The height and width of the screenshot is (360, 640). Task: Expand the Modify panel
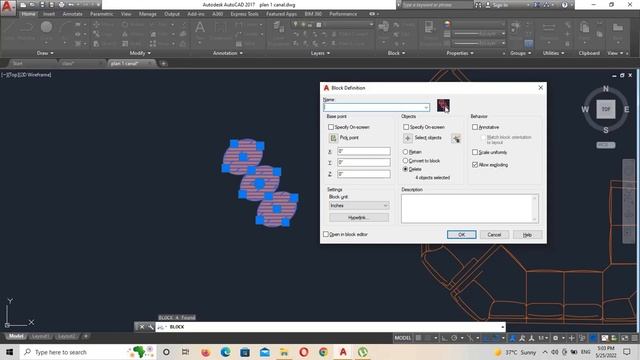pyautogui.click(x=140, y=53)
